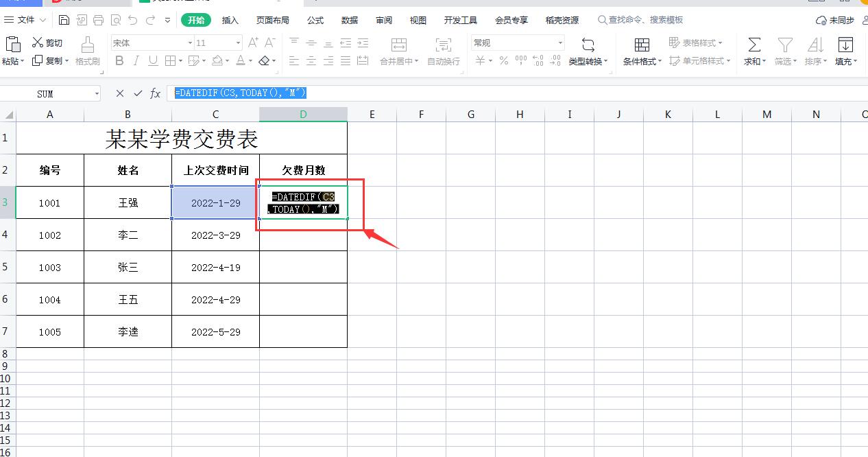Align text right horizontally
Viewport: 868px width, 457px height.
328,61
